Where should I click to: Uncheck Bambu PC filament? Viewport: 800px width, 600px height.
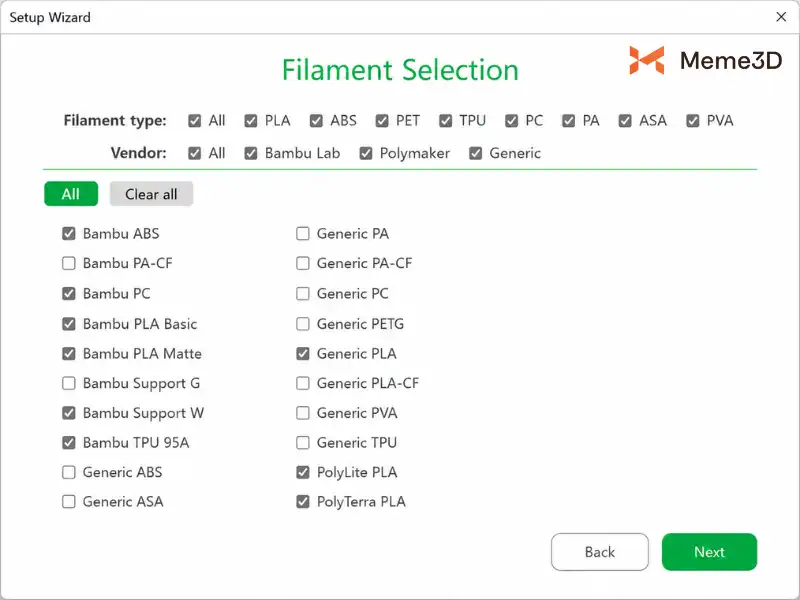pyautogui.click(x=68, y=293)
